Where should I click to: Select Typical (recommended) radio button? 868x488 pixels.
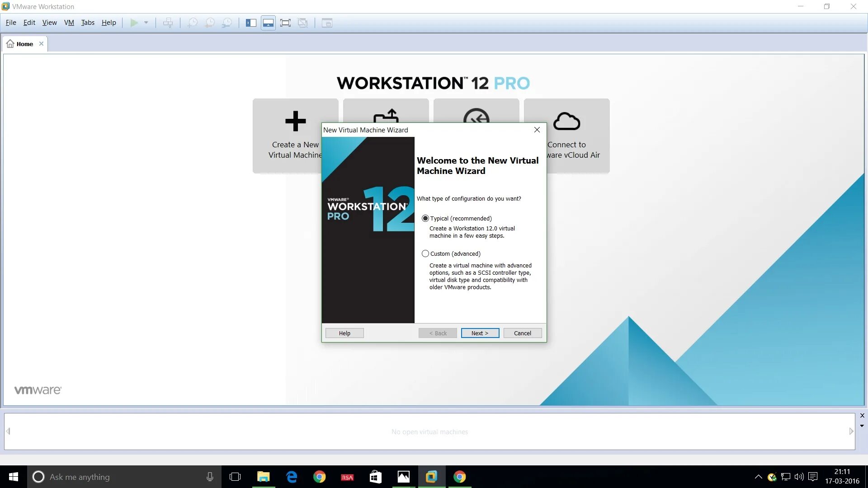coord(425,218)
